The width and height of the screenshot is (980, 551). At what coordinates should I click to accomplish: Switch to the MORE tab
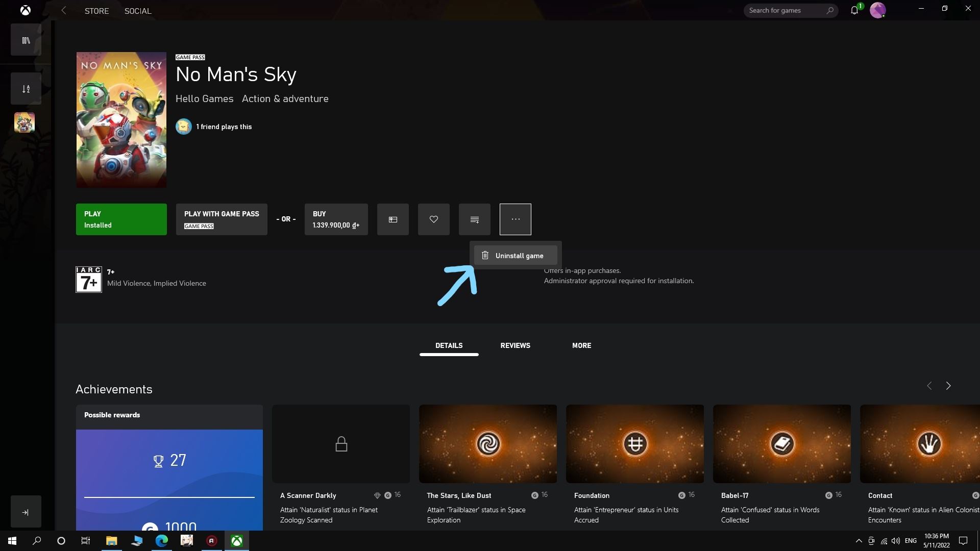(581, 345)
